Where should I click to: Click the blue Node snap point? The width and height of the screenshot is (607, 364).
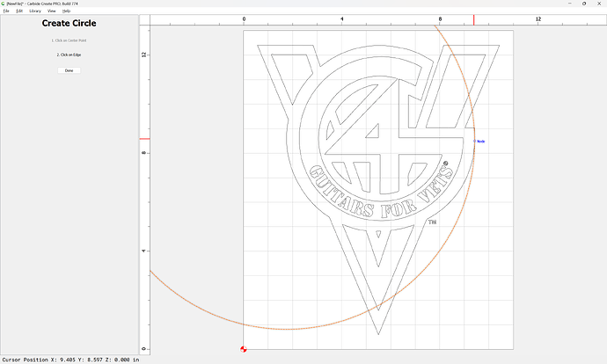(x=475, y=142)
